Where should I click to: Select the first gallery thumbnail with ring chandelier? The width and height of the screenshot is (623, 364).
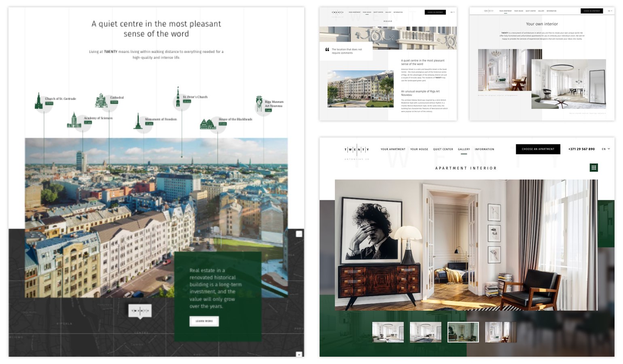point(388,332)
